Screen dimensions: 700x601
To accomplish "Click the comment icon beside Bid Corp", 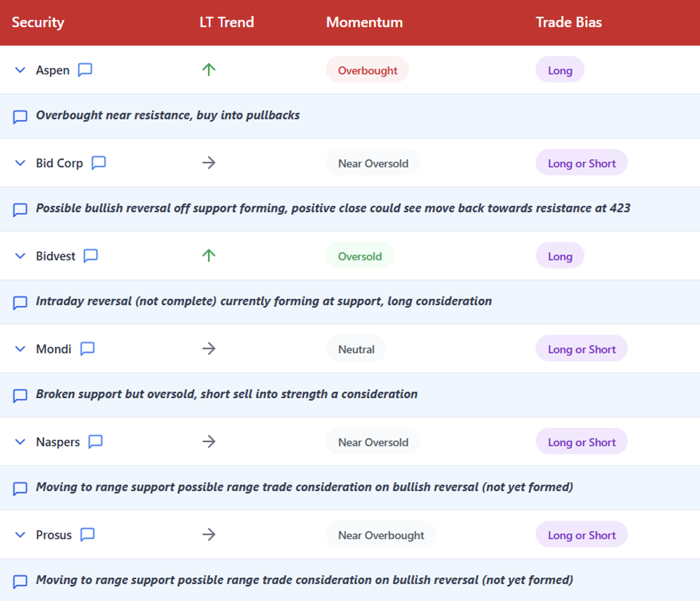I will coord(99,163).
